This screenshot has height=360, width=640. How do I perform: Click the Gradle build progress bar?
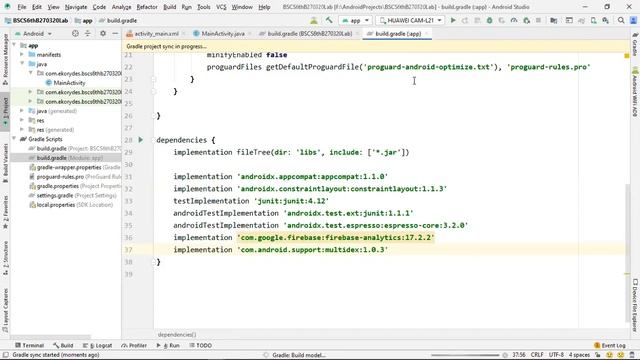(465, 355)
